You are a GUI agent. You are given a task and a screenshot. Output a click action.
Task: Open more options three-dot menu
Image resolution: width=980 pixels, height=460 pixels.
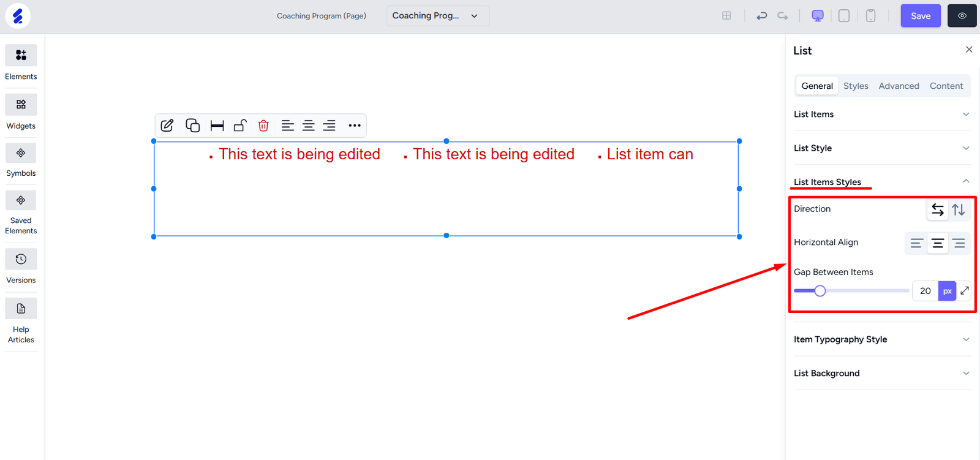(x=355, y=126)
